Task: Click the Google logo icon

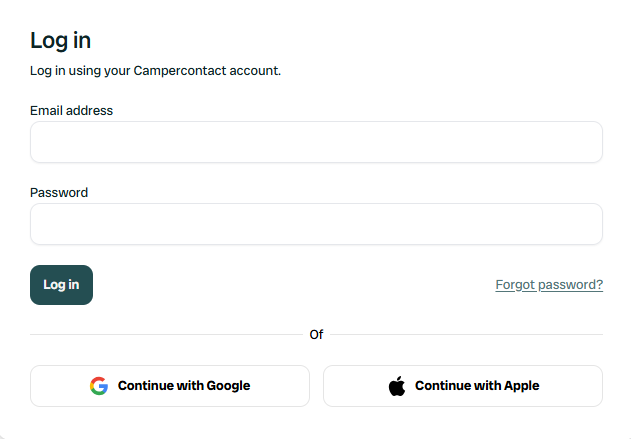Action: tap(98, 386)
